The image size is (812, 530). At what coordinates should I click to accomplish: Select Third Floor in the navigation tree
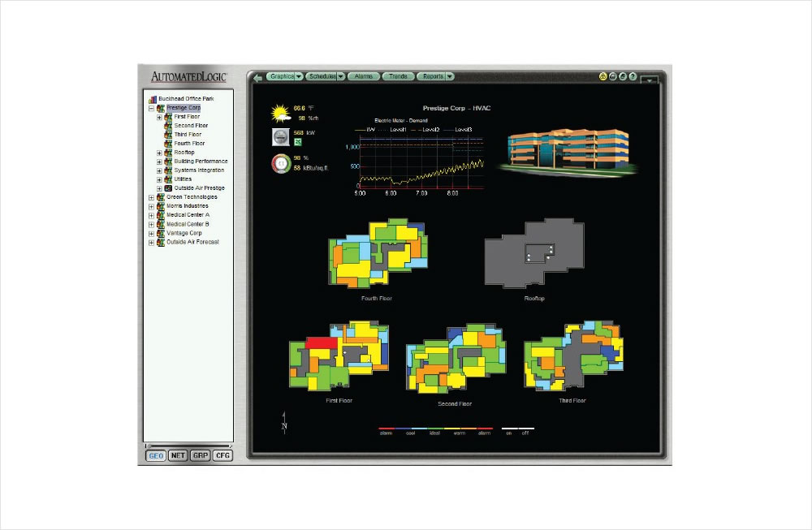(x=188, y=135)
